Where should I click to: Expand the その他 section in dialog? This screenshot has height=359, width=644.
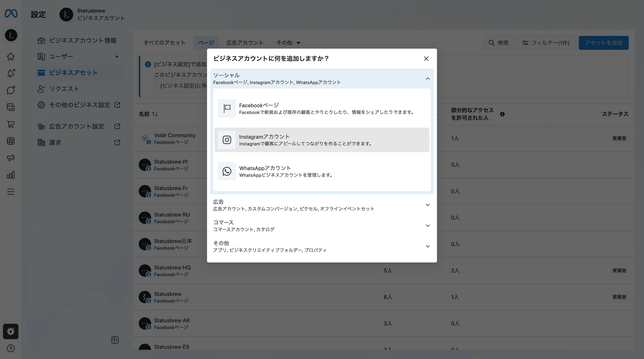tap(427, 246)
